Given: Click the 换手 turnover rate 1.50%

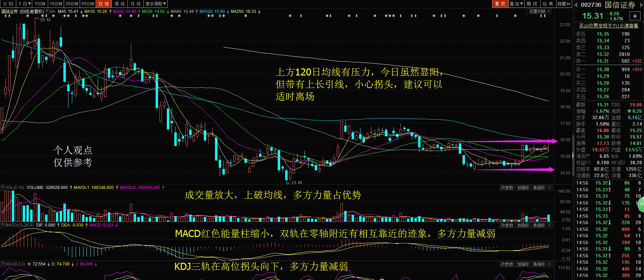Looking at the screenshot, I should 603,124.
